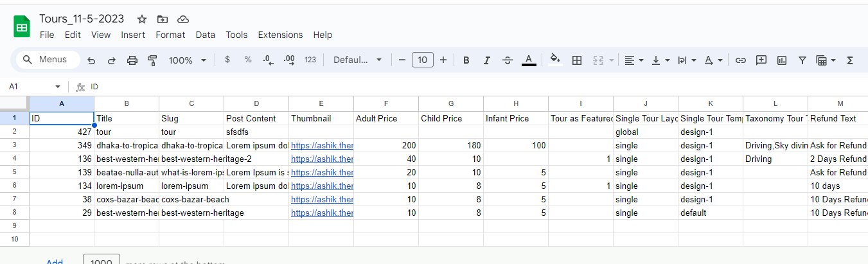Click the fill color paint bucket

[x=555, y=60]
